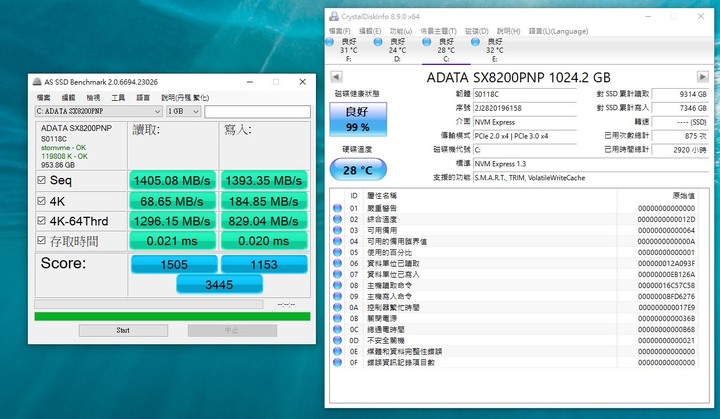Click status circle for attribute ID 02

tap(338, 219)
